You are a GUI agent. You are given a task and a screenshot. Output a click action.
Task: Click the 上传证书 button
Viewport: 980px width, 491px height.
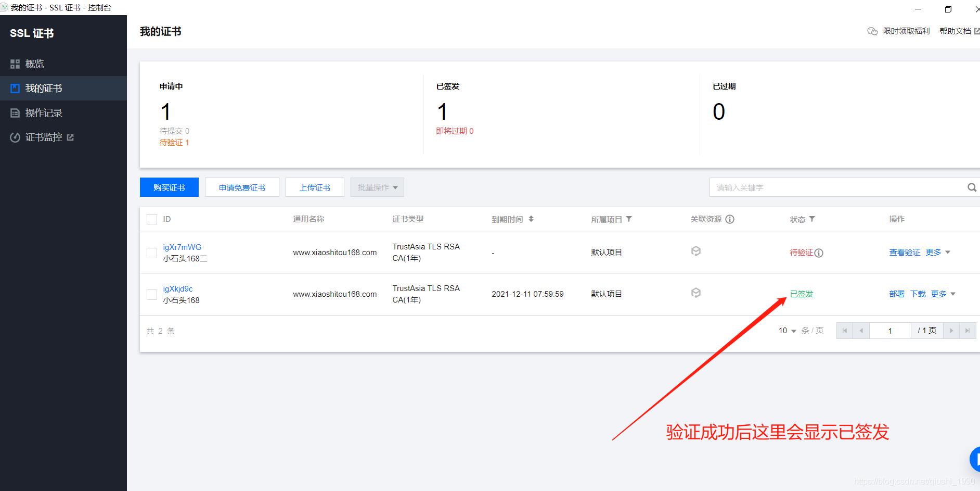click(x=315, y=187)
